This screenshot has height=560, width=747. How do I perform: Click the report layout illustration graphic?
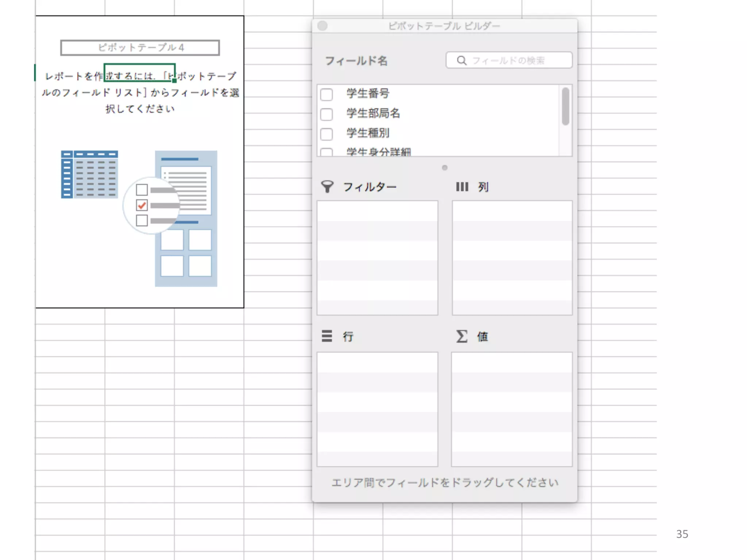point(186,219)
